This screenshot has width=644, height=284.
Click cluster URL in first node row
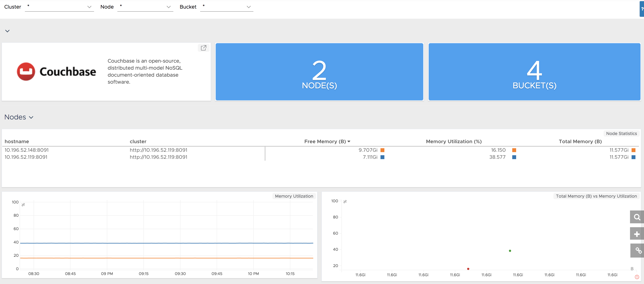[158, 150]
